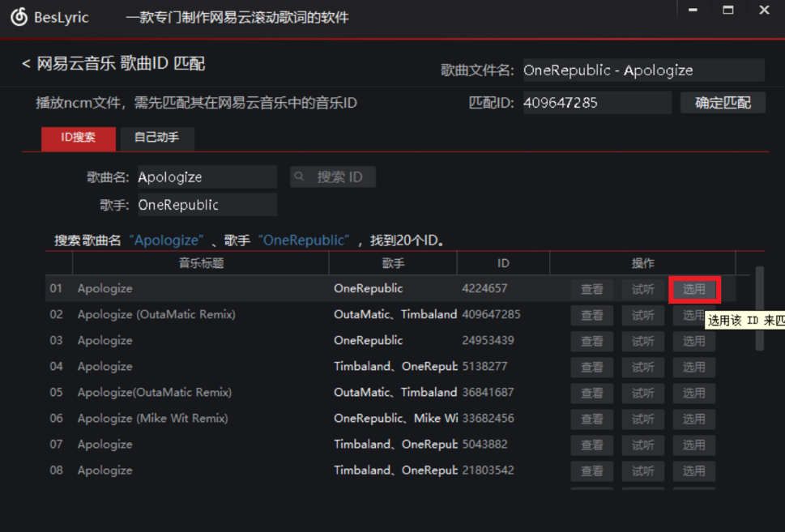785x532 pixels.
Task: Click 选用 for row 01 Apologize
Action: 693,289
